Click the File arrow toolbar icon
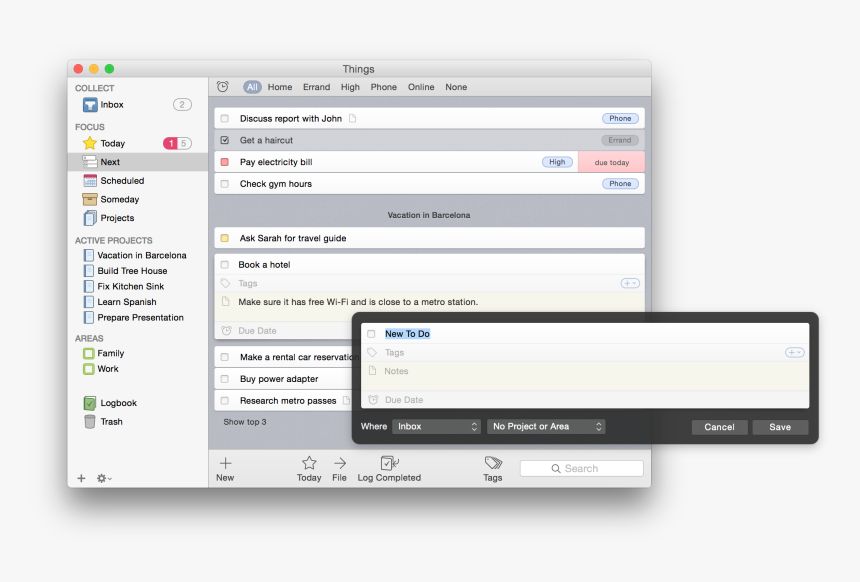This screenshot has height=582, width=860. pos(340,463)
